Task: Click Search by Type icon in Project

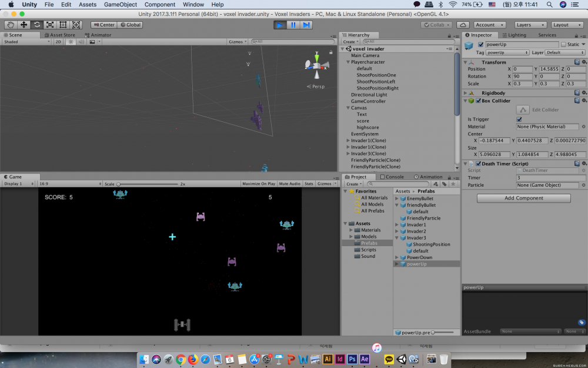Action: 436,184
